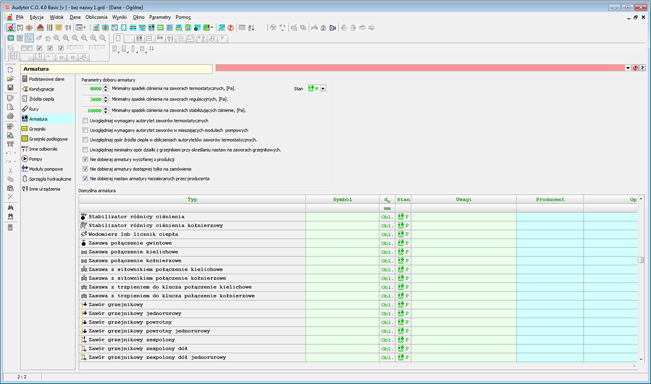Screen dimensions: 651x384
Task: Click stepper of thermostatic valves pressure 8000
Action: [106, 88]
